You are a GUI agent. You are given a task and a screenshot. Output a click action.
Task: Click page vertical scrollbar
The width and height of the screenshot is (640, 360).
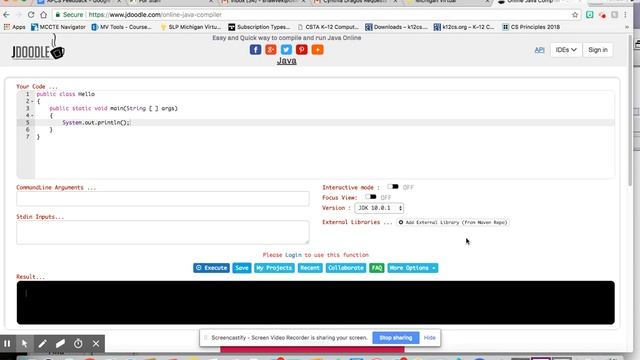(x=631, y=110)
